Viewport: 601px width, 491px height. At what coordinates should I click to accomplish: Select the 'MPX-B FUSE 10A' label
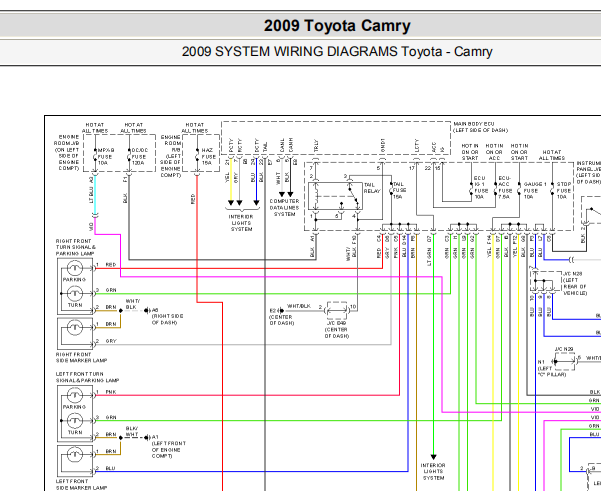pyautogui.click(x=105, y=156)
